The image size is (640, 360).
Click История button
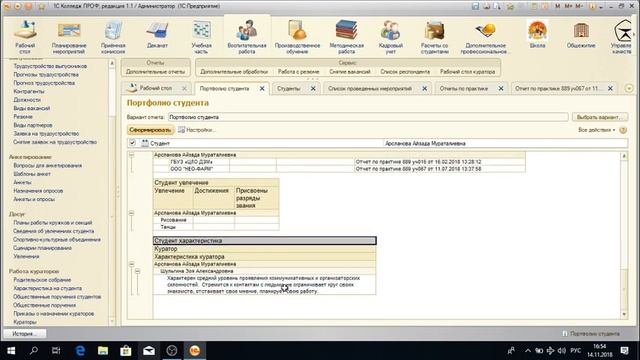tap(24, 333)
